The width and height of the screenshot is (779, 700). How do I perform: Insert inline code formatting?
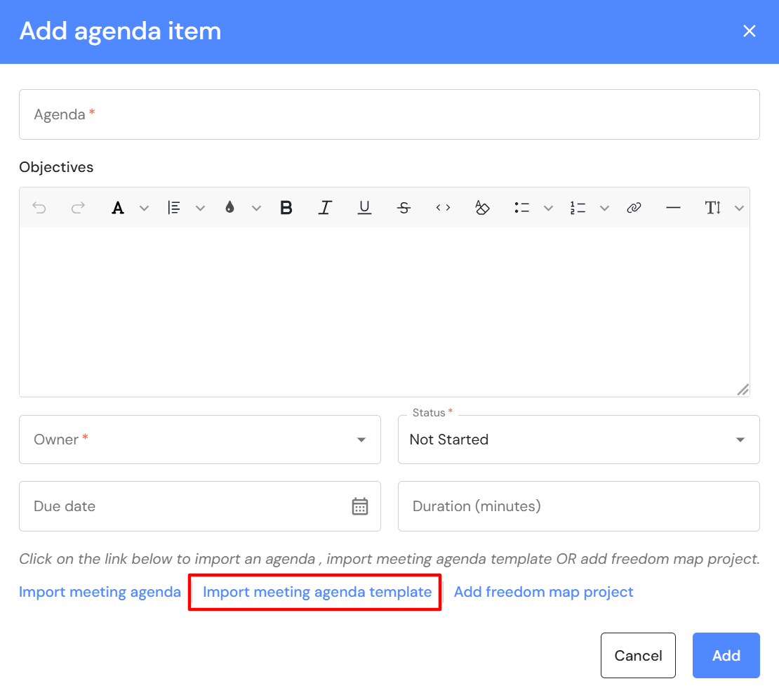(443, 208)
